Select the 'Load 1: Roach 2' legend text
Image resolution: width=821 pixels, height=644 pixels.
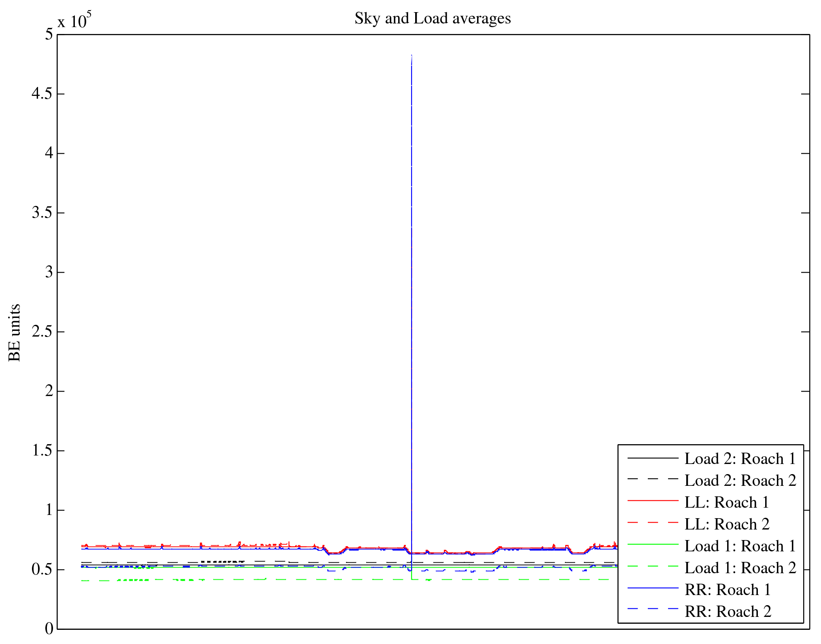click(x=740, y=568)
